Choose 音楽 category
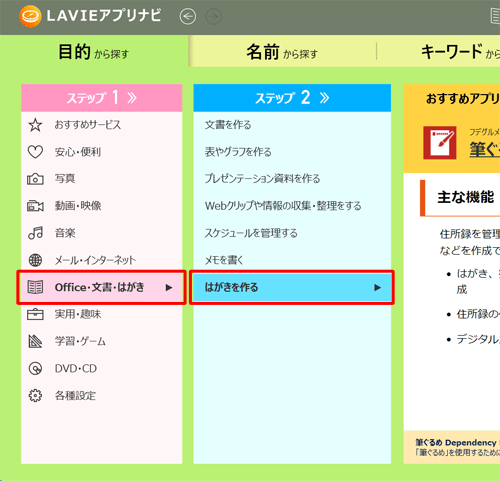Viewport: 500px width, 481px height. 102,233
